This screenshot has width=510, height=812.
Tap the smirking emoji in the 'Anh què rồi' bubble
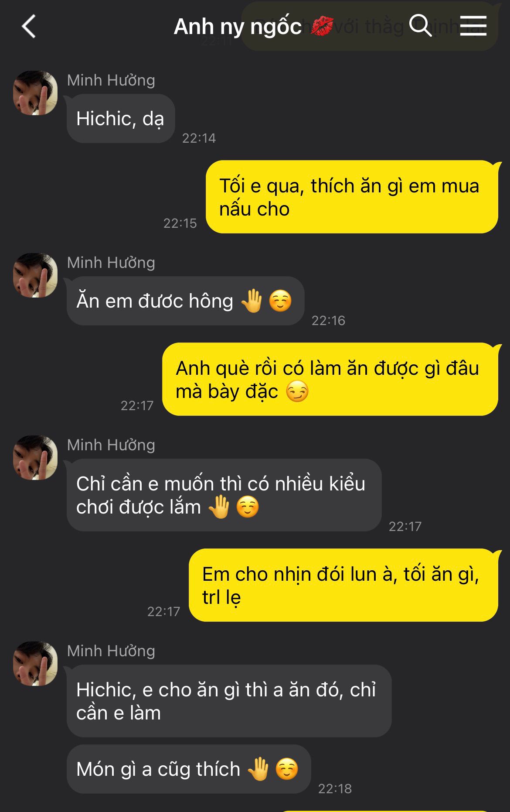pyautogui.click(x=297, y=391)
